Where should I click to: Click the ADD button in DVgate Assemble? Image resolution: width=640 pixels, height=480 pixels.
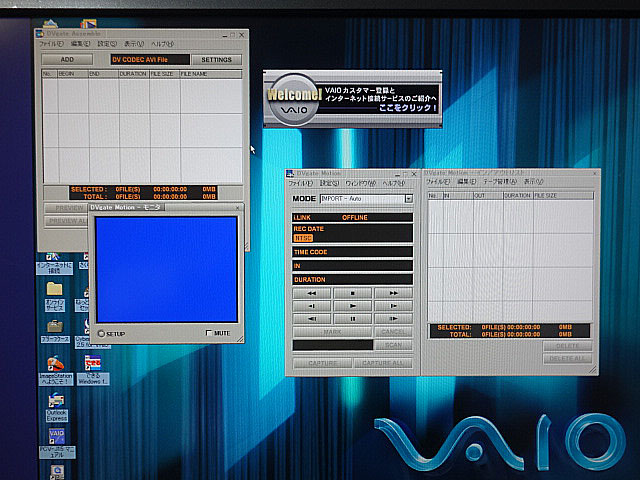(x=67, y=60)
